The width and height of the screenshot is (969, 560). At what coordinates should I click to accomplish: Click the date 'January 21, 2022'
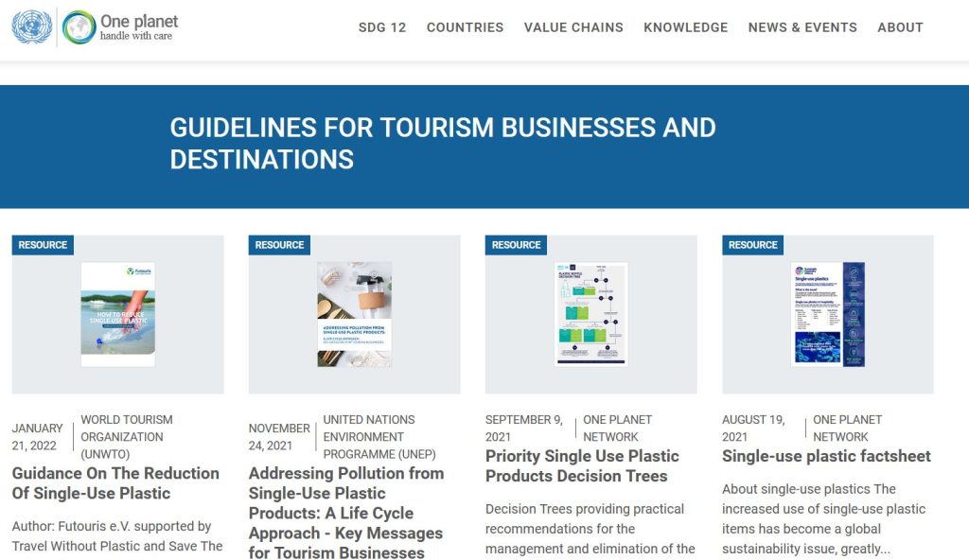point(37,436)
